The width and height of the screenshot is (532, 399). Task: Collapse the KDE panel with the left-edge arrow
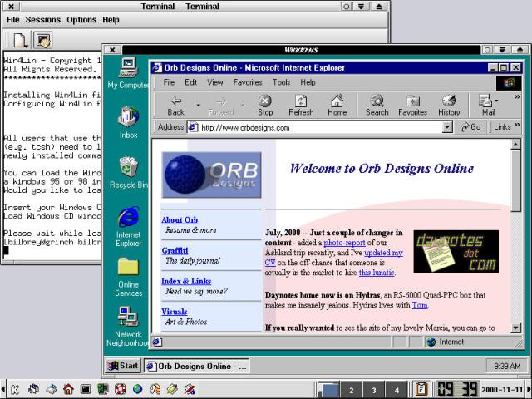tap(2, 389)
